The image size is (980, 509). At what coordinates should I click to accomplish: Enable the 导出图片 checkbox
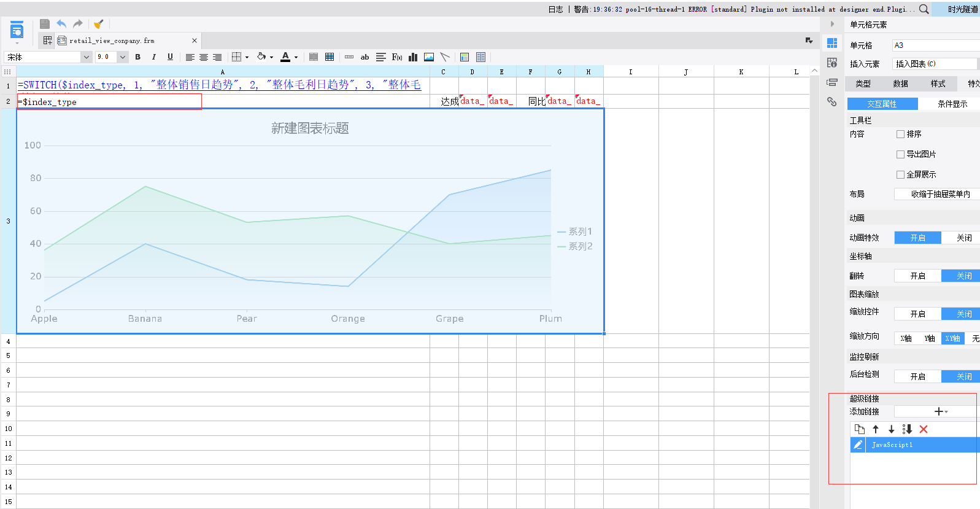click(901, 154)
